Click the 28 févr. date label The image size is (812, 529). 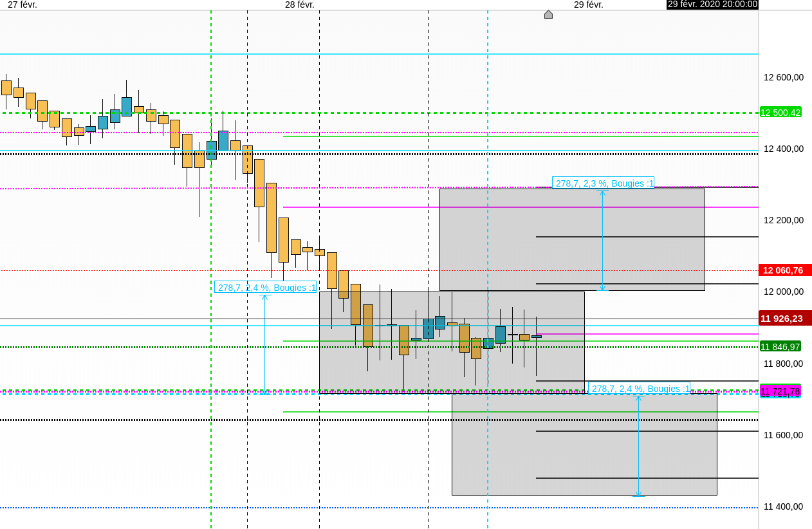coord(300,5)
